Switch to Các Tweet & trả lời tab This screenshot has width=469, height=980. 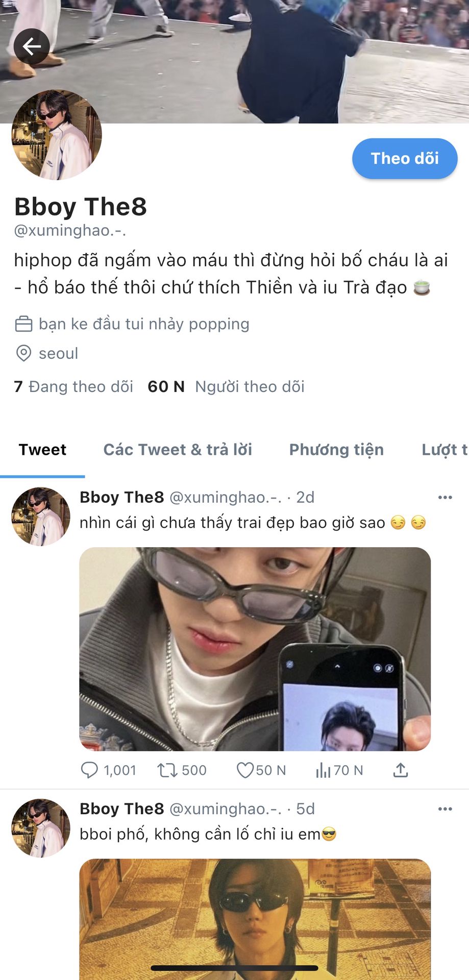pos(178,450)
